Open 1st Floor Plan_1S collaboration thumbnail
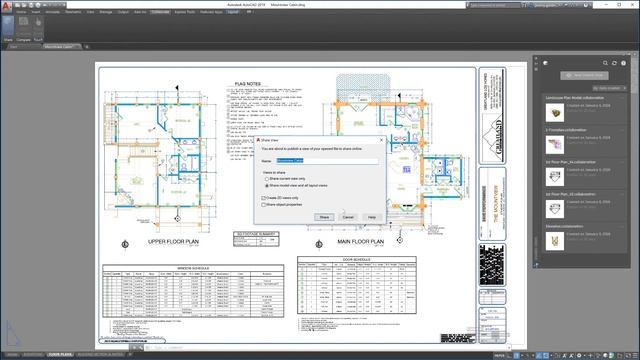640x360 pixels. click(x=555, y=209)
